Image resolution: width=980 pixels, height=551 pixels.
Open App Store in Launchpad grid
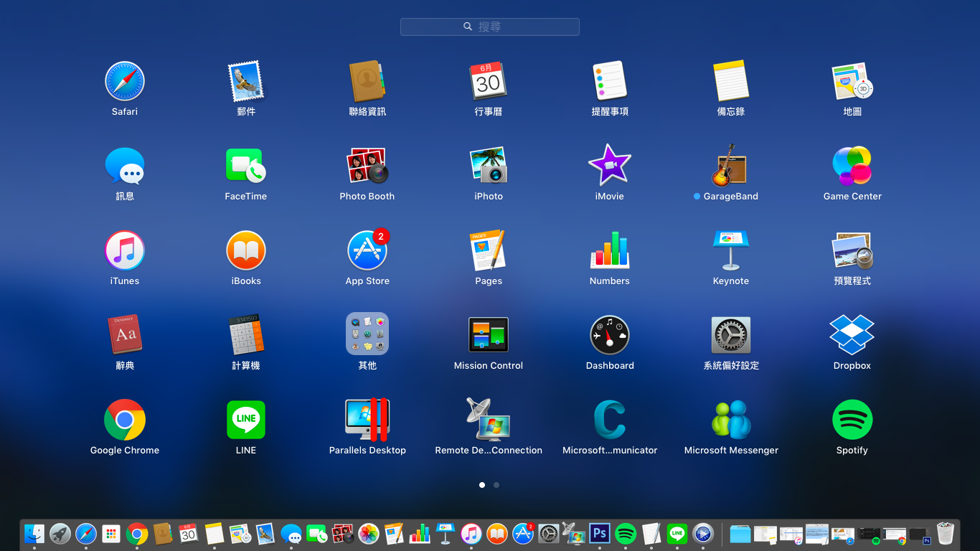pos(367,250)
